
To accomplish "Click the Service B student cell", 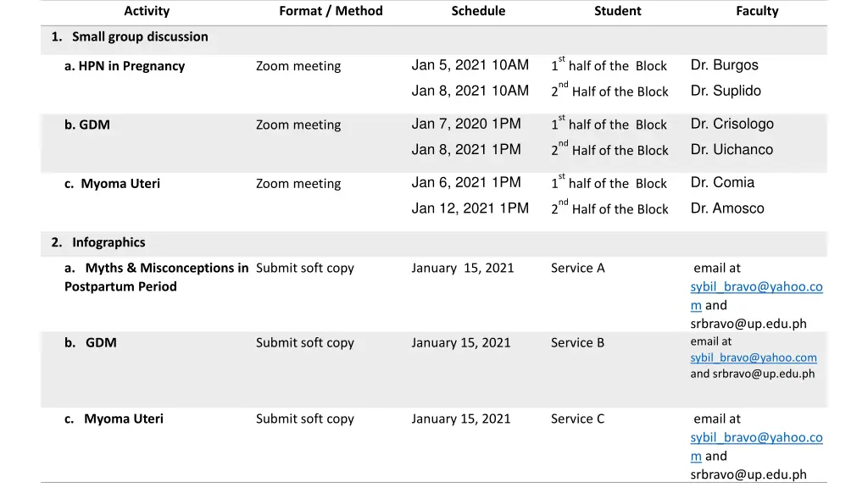I will (577, 343).
